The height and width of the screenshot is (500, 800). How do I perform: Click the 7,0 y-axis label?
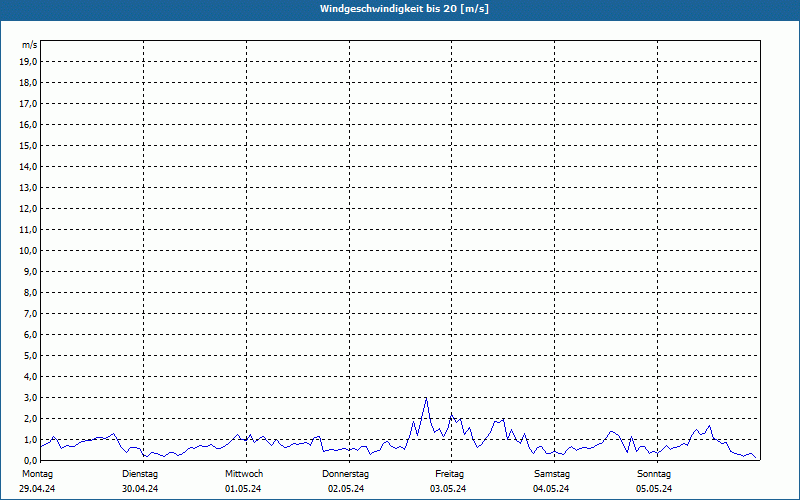[31, 313]
